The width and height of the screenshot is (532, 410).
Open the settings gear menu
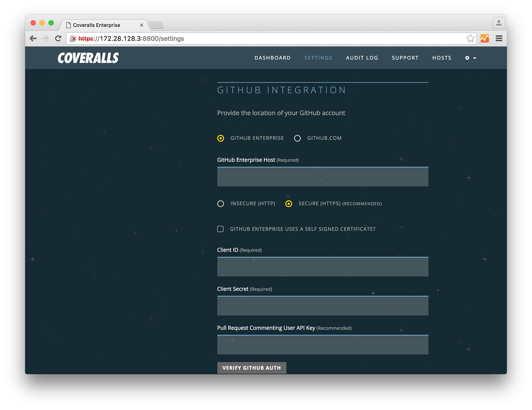[x=467, y=58]
